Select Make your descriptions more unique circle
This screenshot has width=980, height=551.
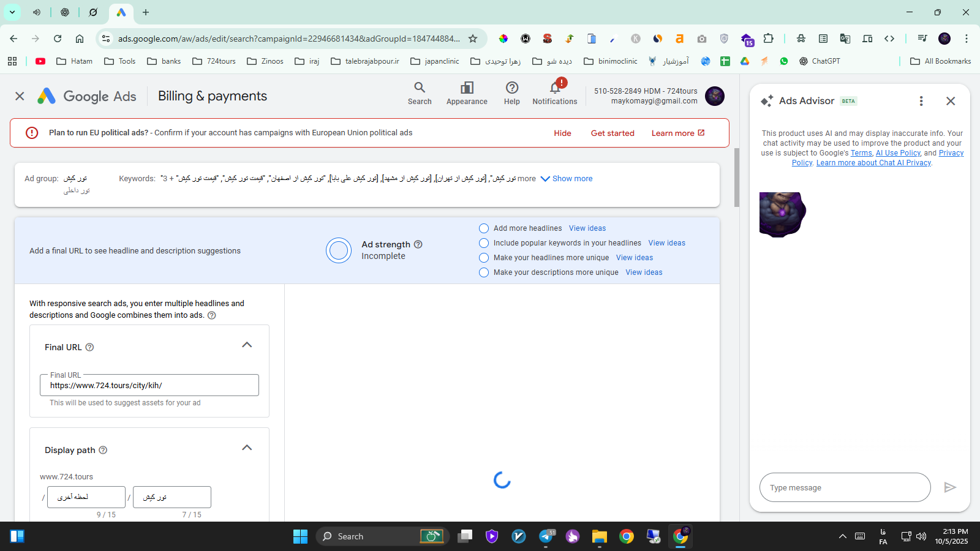pos(484,272)
